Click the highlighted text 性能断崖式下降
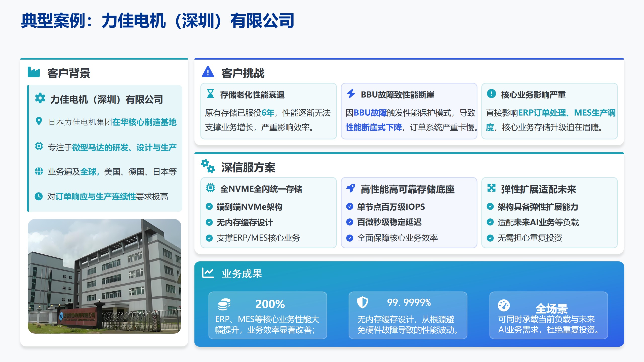 point(374,127)
